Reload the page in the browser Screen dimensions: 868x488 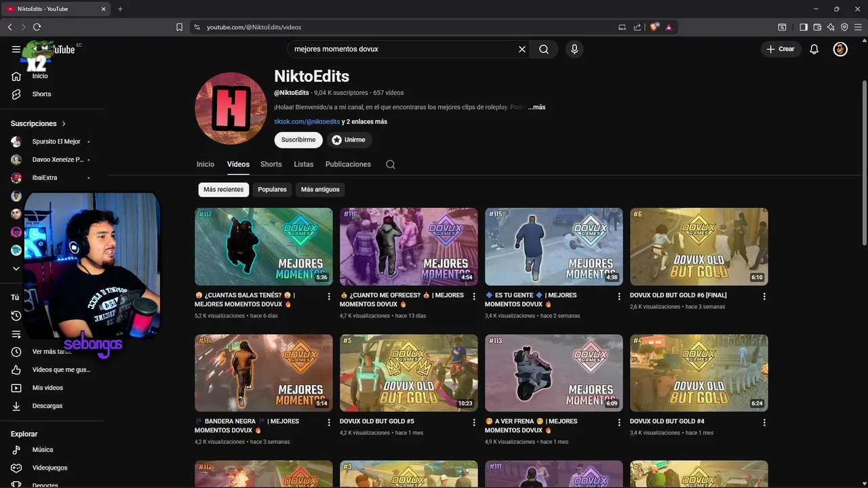[x=37, y=27]
